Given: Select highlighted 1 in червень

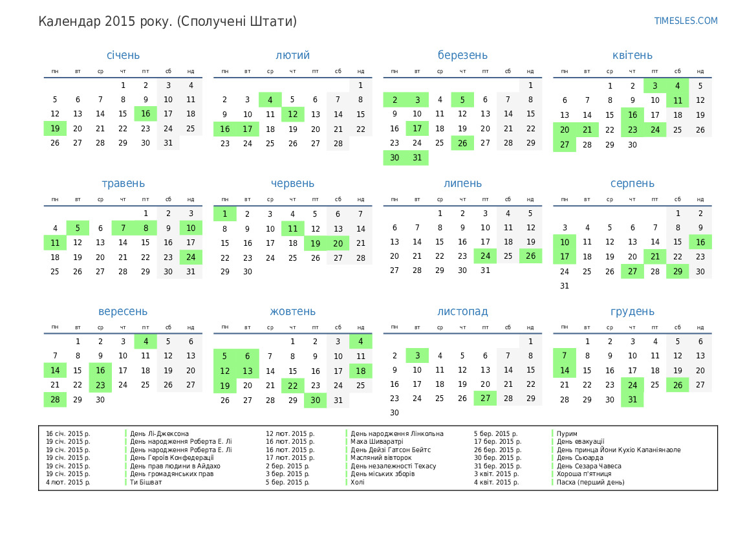Looking at the screenshot, I should (225, 214).
